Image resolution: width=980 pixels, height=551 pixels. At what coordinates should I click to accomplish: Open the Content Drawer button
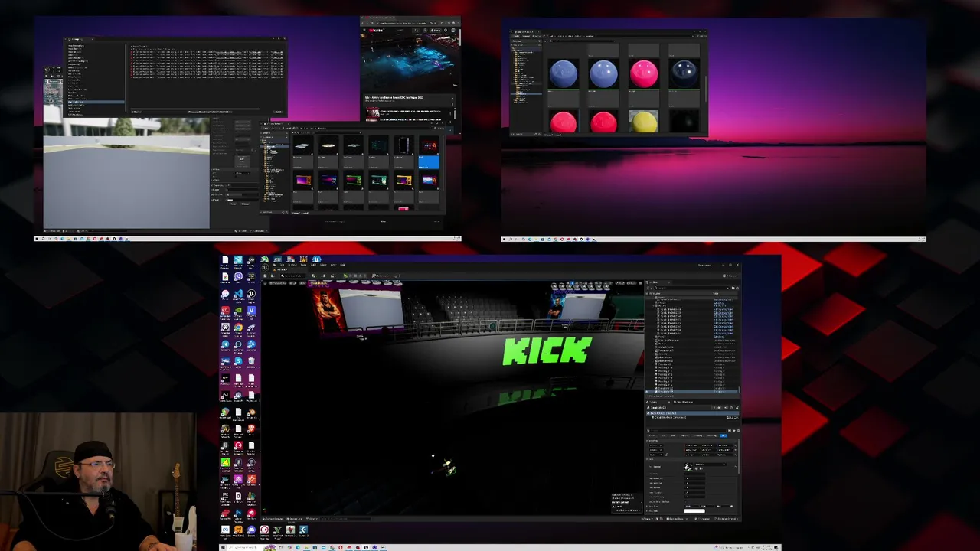coord(273,519)
